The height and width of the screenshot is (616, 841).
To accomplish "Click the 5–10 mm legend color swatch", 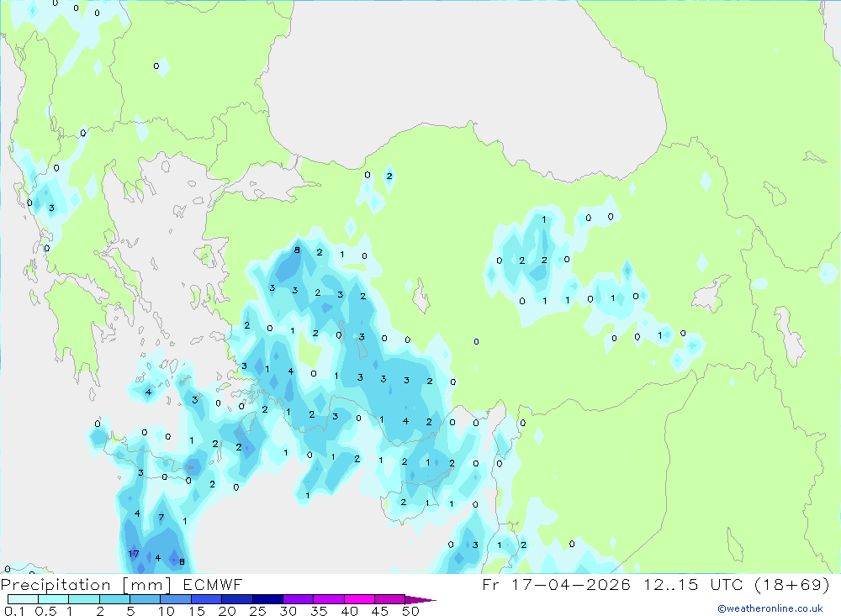I will click(145, 599).
